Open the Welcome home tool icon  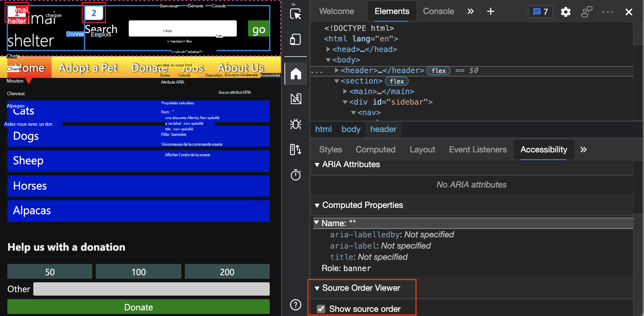296,74
